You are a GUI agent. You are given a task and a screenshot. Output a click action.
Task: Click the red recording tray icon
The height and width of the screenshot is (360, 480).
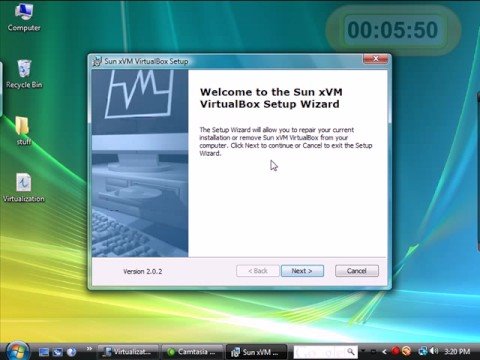(x=396, y=351)
